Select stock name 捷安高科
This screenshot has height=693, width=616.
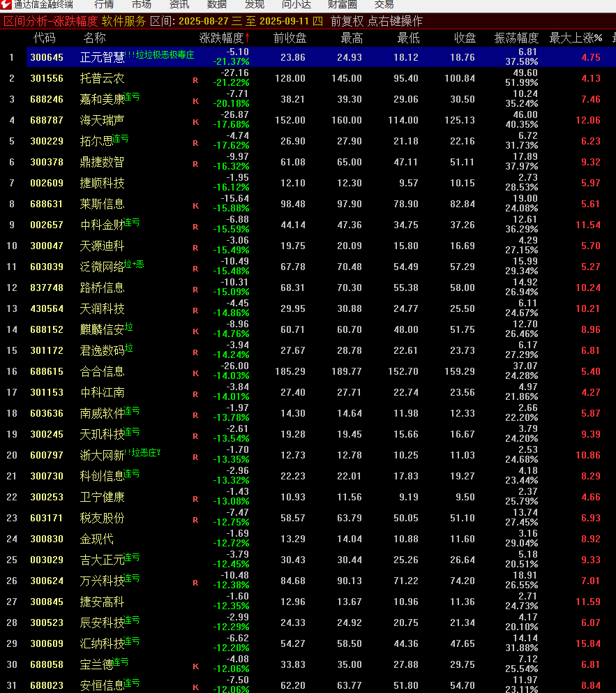click(x=102, y=602)
